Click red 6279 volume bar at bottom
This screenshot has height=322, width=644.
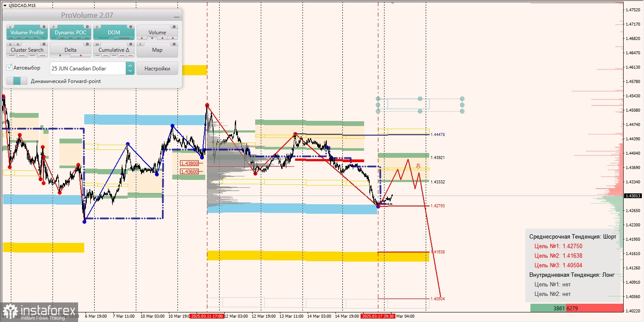coord(595,308)
